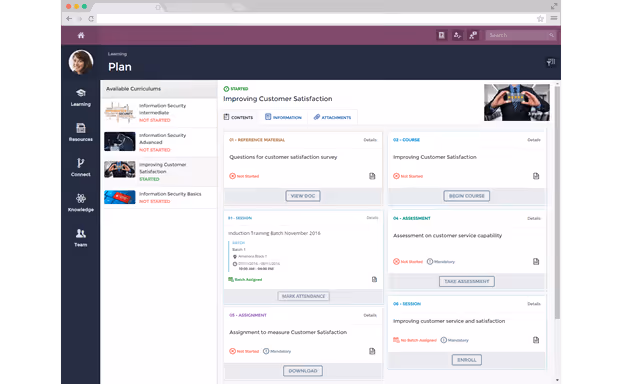Bookmark page with the star icon
Image resolution: width=620 pixels, height=384 pixels.
(x=540, y=19)
